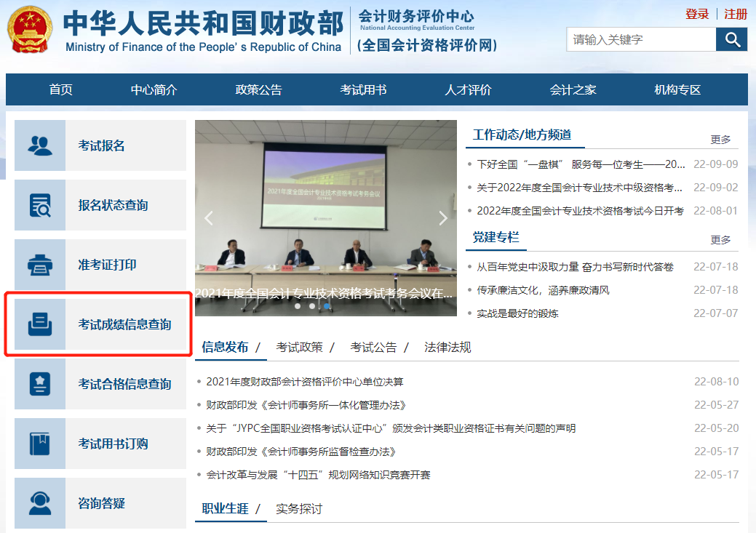Click the 考试用书订购 book icon
The image size is (756, 533).
click(40, 444)
